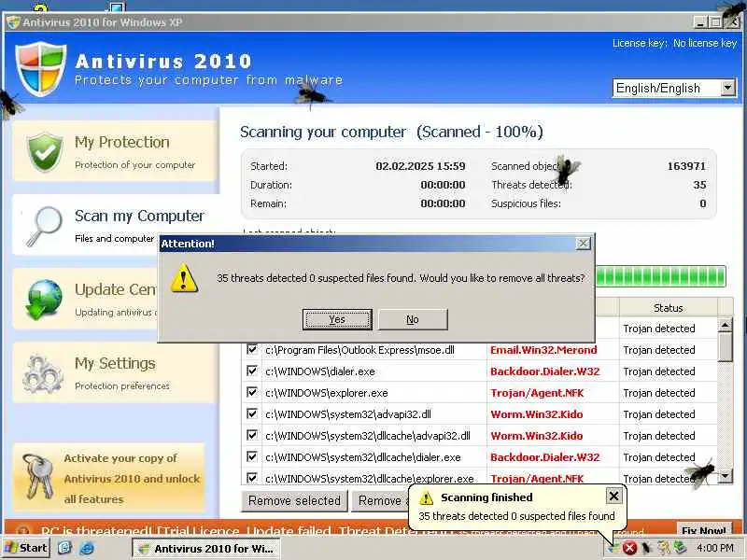This screenshot has width=747, height=560.
Task: Click the keys activation icon
Action: click(x=40, y=477)
